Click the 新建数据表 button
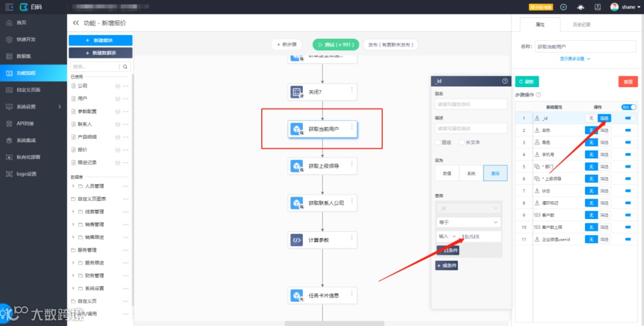 (x=101, y=53)
